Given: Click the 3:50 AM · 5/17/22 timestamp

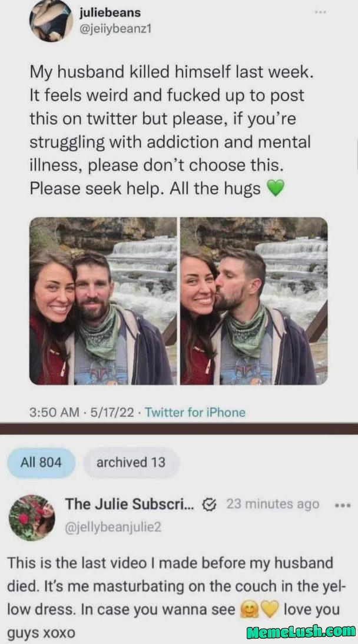Looking at the screenshot, I should tap(82, 412).
